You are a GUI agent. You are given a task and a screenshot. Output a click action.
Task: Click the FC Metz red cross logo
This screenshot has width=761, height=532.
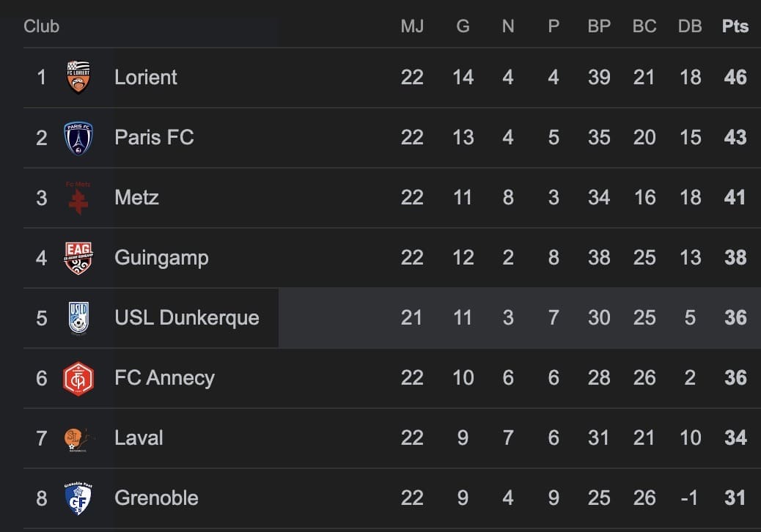(78, 198)
